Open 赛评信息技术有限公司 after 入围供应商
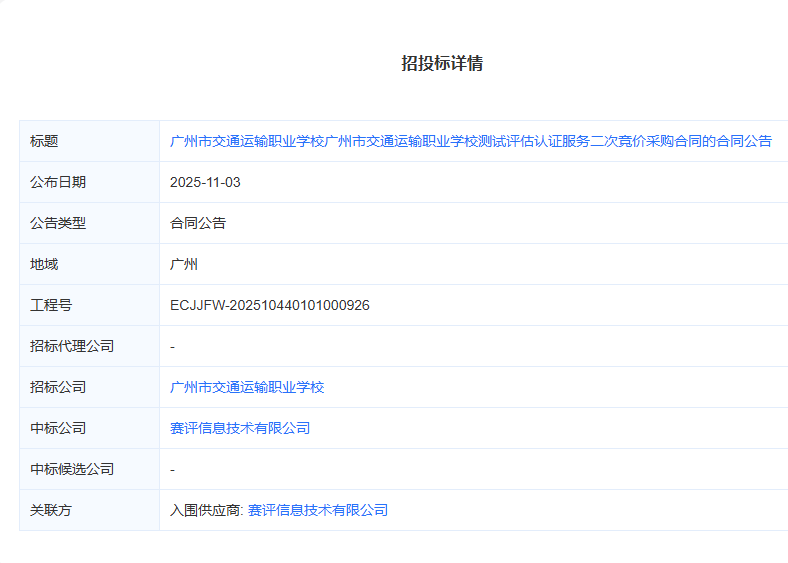This screenshot has height=563, width=788. tap(318, 510)
